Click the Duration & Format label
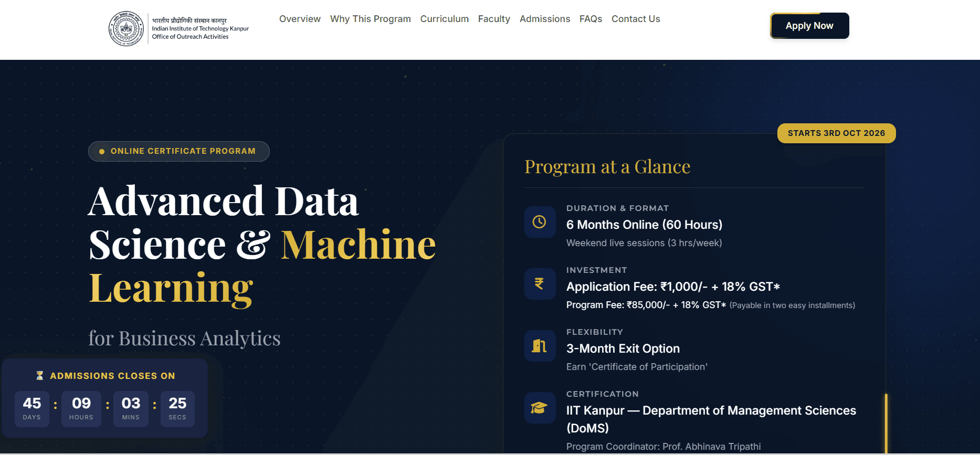The height and width of the screenshot is (455, 980). pos(617,208)
